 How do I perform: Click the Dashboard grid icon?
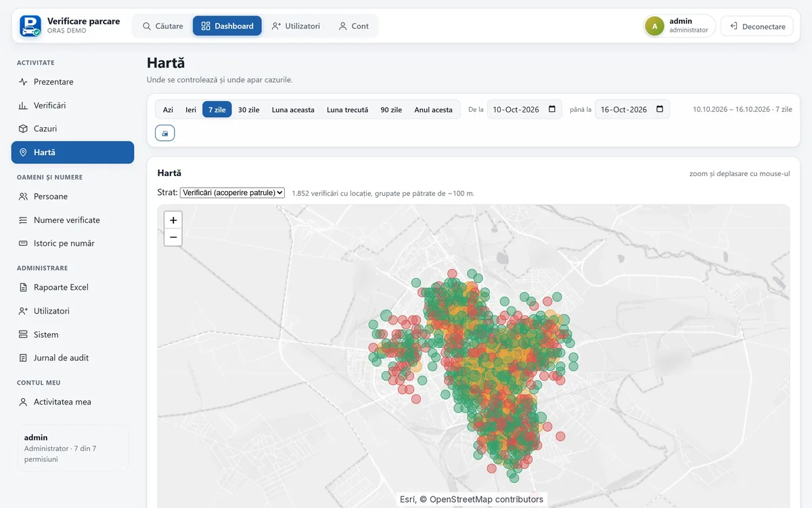206,26
